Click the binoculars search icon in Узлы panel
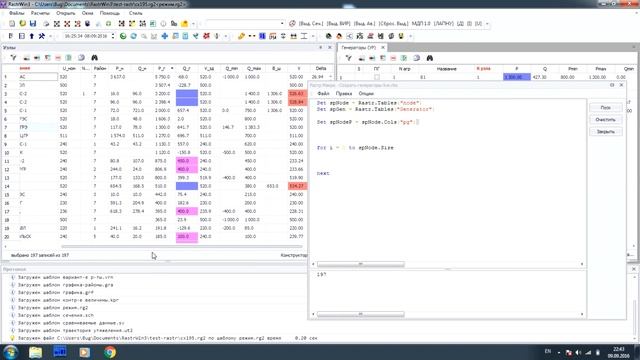 pyautogui.click(x=94, y=58)
